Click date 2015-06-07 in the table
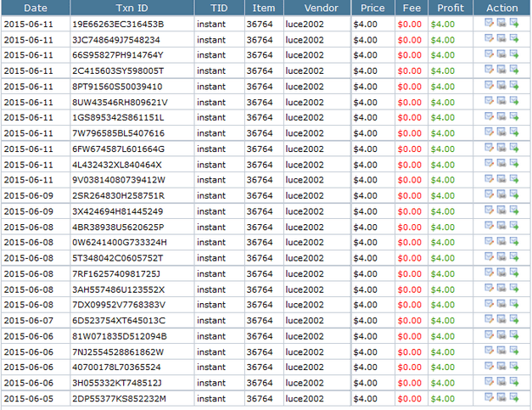This screenshot has height=410, width=532. (29, 320)
